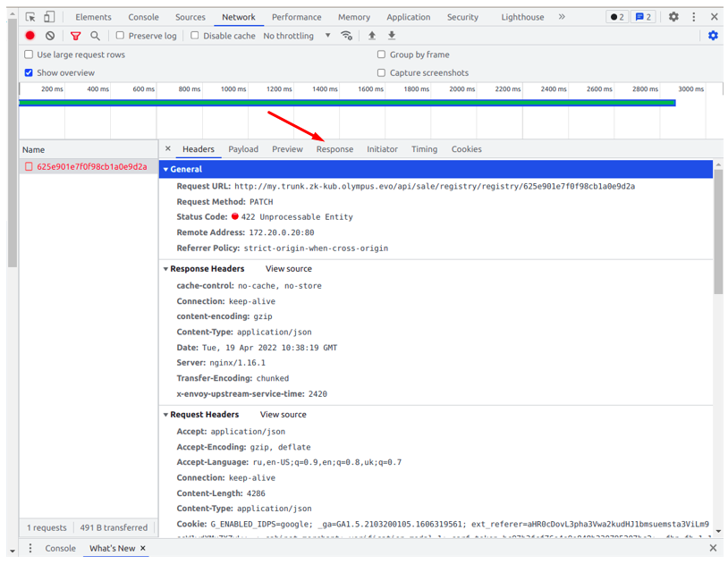Clear the network log
This screenshot has height=564, width=728.
(x=50, y=36)
